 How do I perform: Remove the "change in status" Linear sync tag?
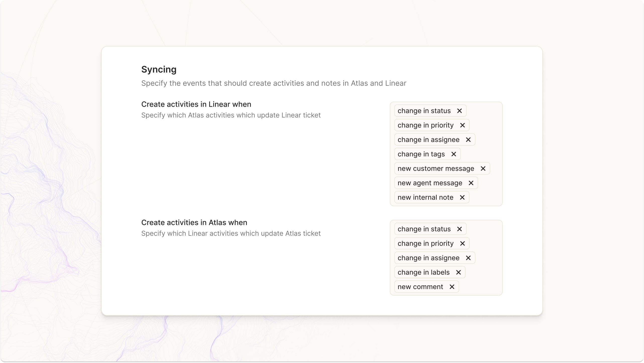click(x=460, y=111)
